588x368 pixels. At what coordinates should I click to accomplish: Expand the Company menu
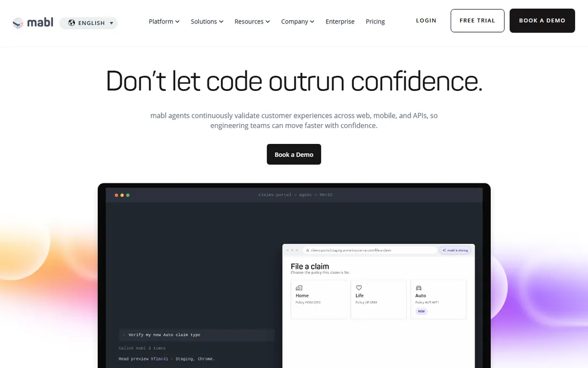click(x=298, y=21)
